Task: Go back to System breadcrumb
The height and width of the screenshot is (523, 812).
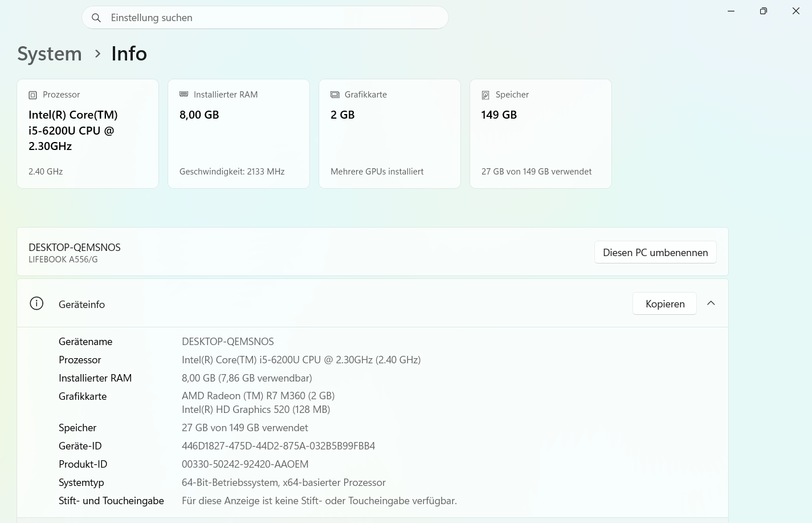Action: [50, 54]
